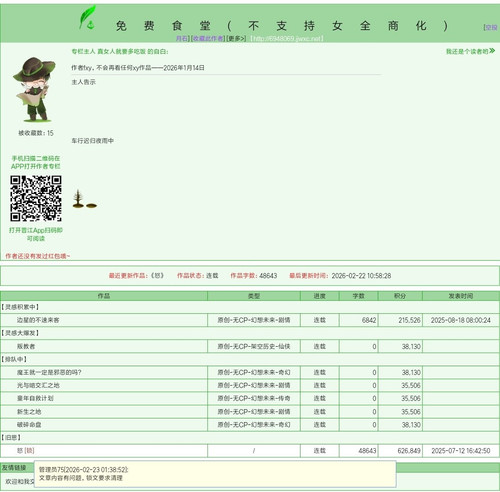Viewport: 500px width, 492px height.
Task: Click the 主人告示 heading
Action: pyautogui.click(x=83, y=82)
